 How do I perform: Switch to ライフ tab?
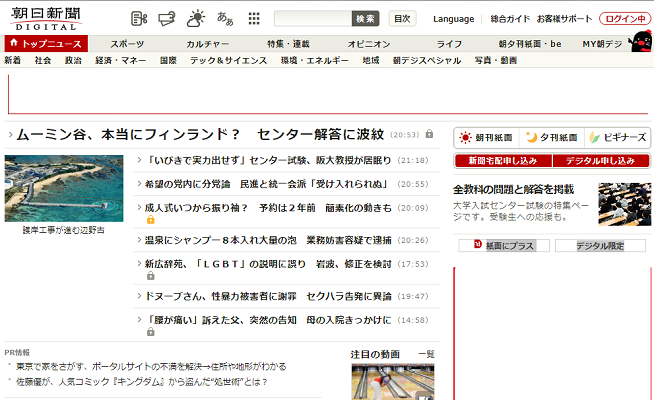449,44
